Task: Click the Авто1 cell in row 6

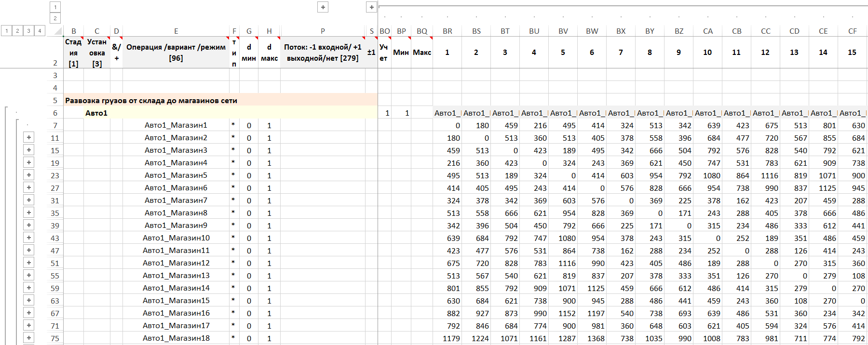Action: pyautogui.click(x=96, y=113)
